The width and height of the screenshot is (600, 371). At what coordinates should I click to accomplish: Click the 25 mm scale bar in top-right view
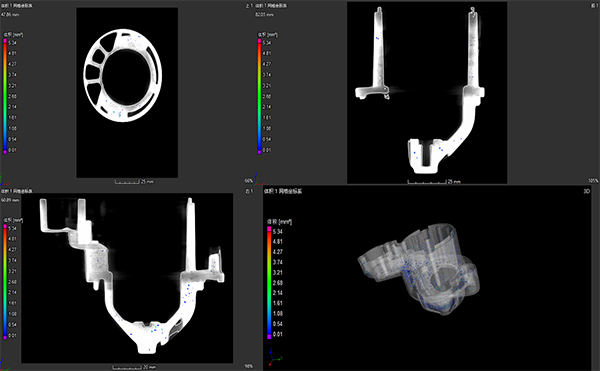pyautogui.click(x=434, y=181)
